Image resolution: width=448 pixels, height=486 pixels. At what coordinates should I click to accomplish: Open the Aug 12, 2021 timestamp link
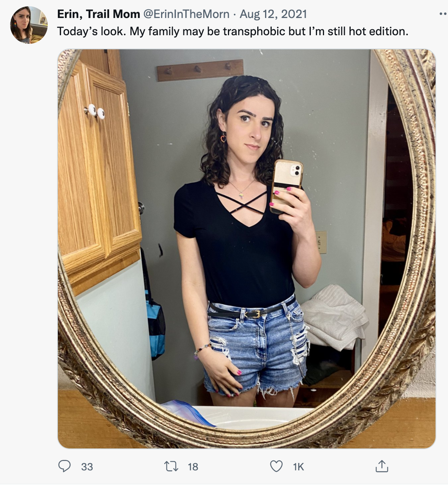click(273, 14)
